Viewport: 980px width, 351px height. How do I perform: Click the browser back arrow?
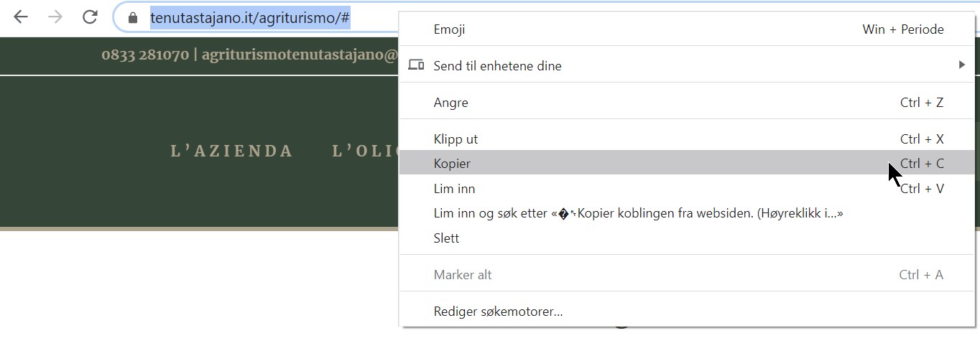[21, 17]
